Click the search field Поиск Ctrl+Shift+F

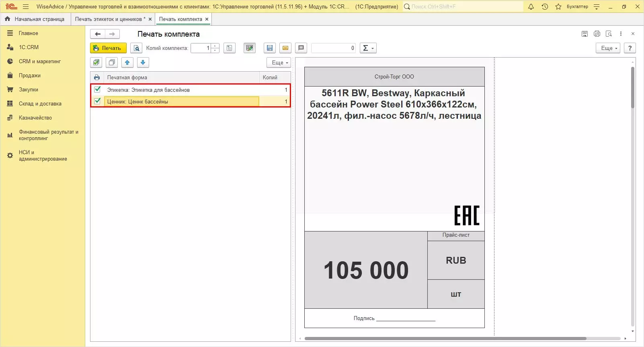(463, 6)
